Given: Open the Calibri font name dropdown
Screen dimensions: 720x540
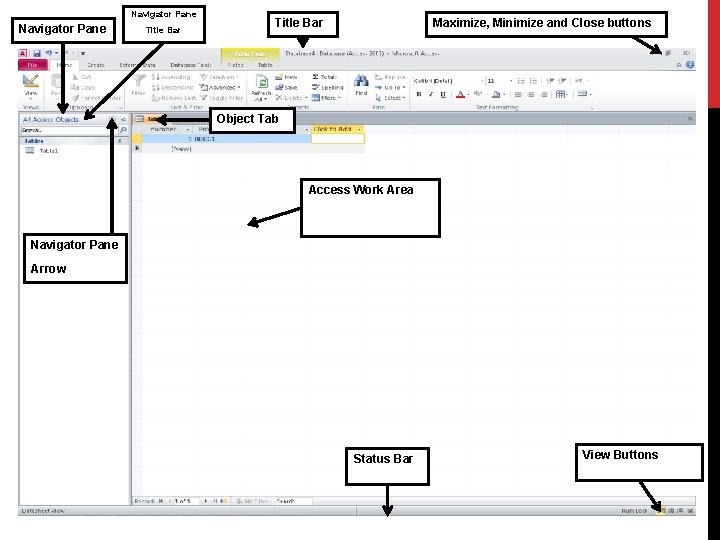Looking at the screenshot, I should tap(482, 81).
